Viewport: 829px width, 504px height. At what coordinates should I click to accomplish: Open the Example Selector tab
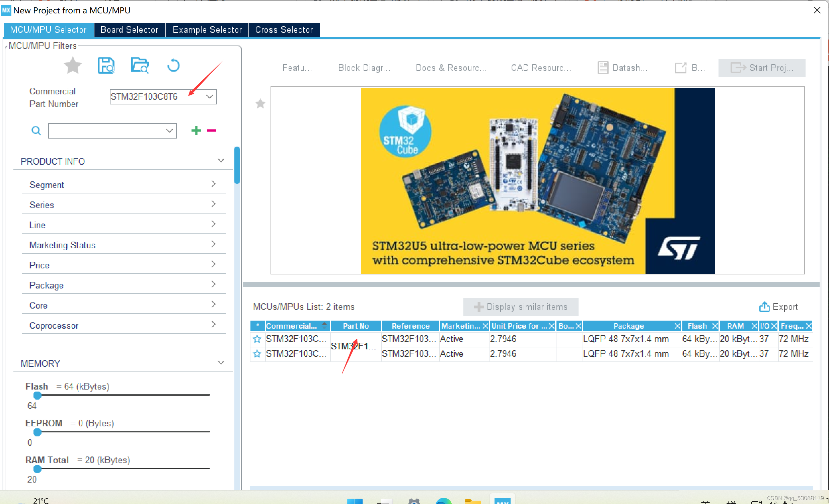pos(207,29)
